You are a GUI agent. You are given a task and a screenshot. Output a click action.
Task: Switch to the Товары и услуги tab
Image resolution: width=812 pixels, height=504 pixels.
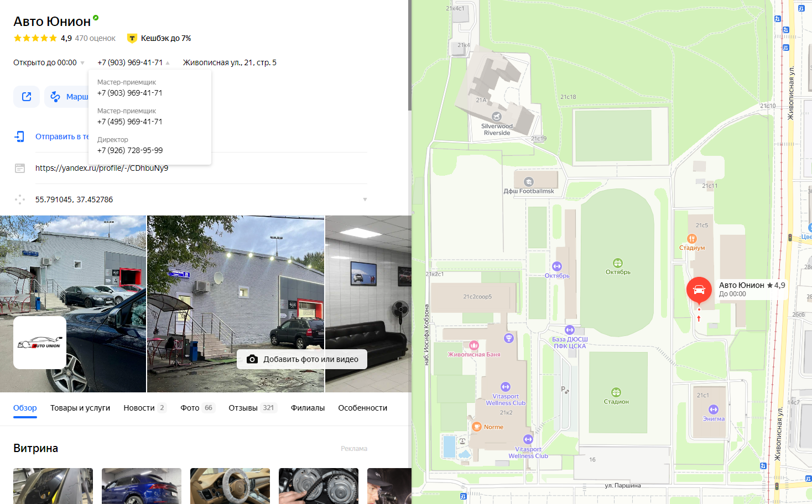tap(80, 408)
